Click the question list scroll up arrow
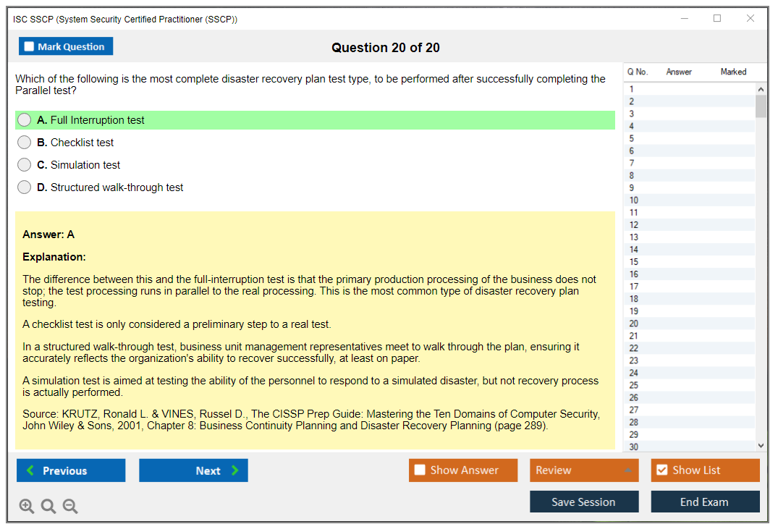Viewport: 778px width, 532px height. pyautogui.click(x=760, y=89)
